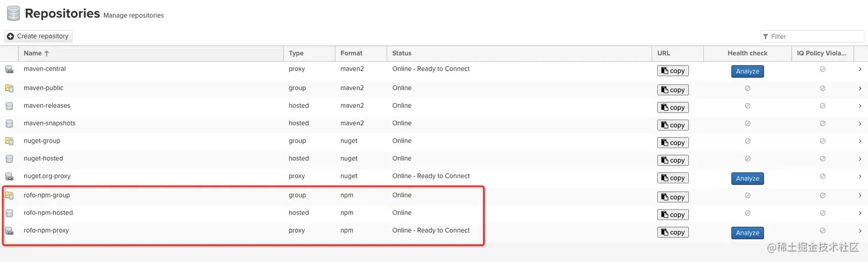Click 'Online - Ready to Connect' status for rofo-npm-proxy
This screenshot has width=868, height=262.
click(x=431, y=230)
